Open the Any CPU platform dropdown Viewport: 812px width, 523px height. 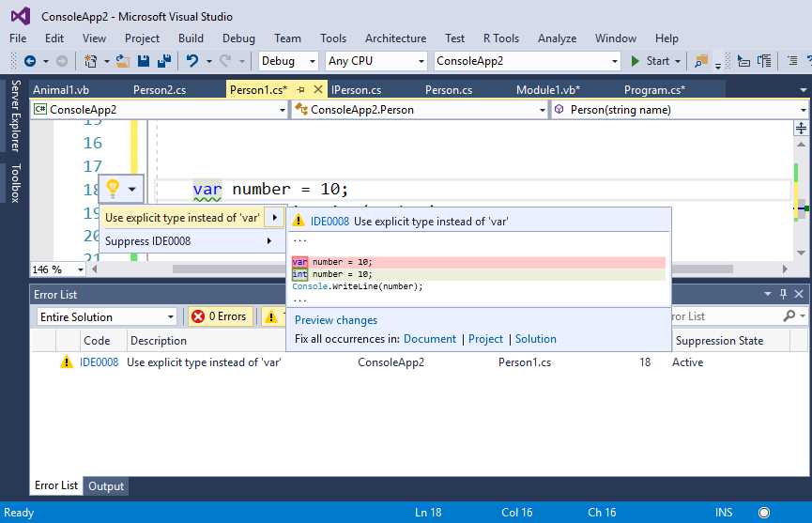[x=376, y=61]
